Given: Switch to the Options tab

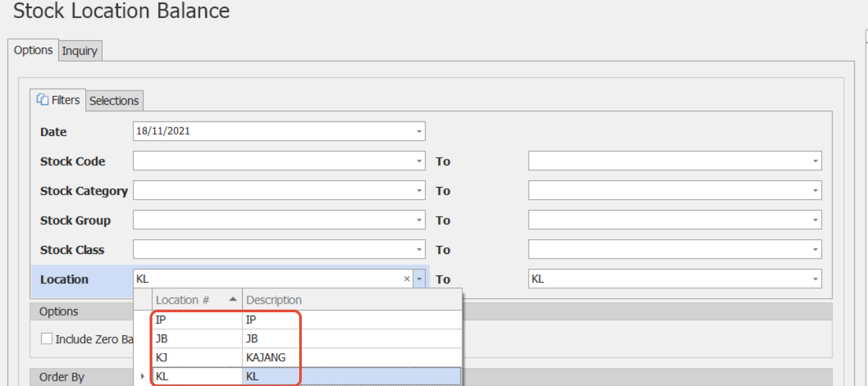Looking at the screenshot, I should click(x=33, y=50).
